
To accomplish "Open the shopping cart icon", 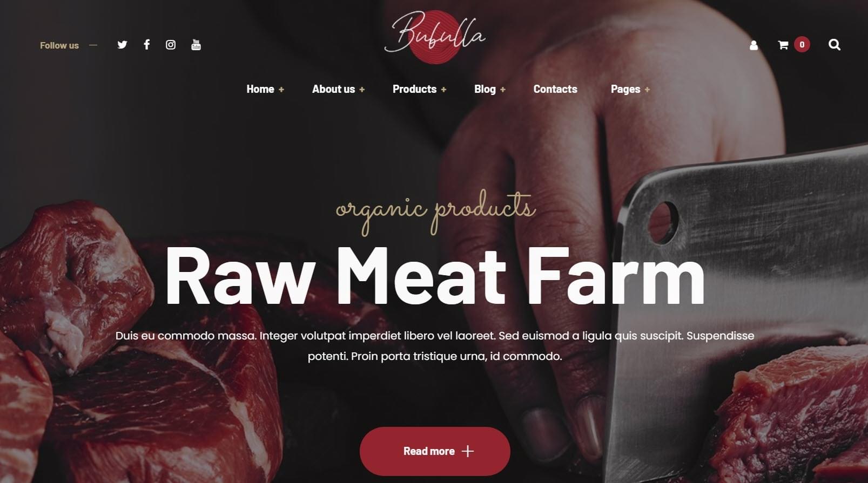I will 783,45.
